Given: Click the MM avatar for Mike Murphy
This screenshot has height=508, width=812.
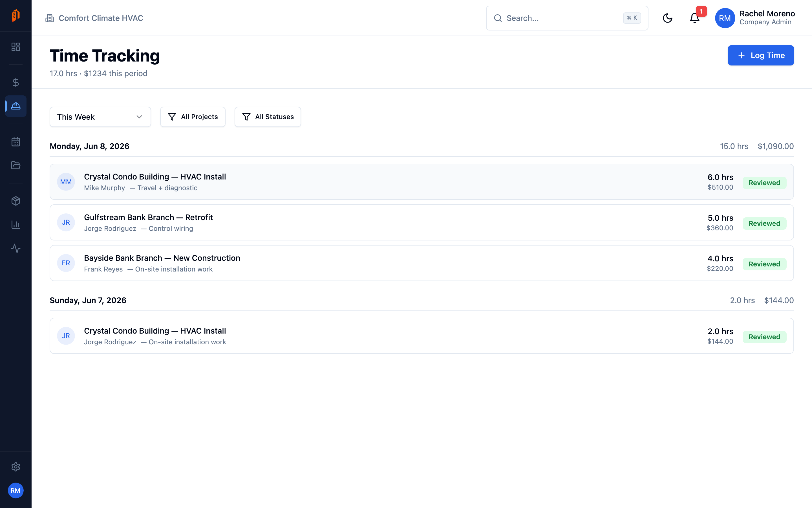Looking at the screenshot, I should coord(66,182).
